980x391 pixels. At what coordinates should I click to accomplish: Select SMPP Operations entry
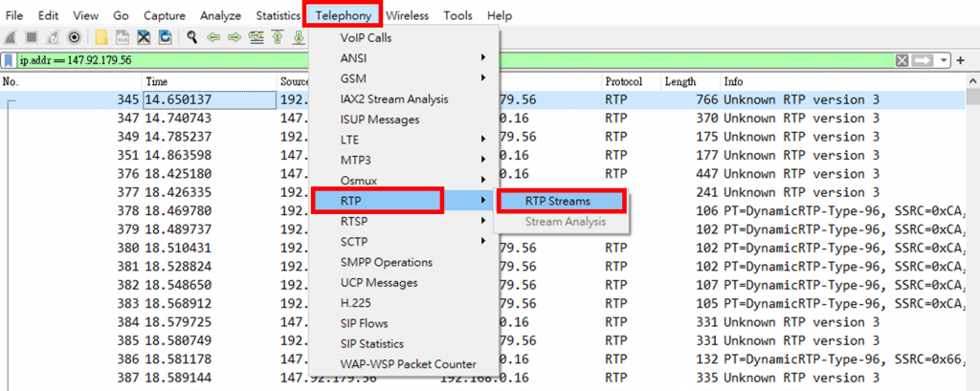click(x=405, y=262)
